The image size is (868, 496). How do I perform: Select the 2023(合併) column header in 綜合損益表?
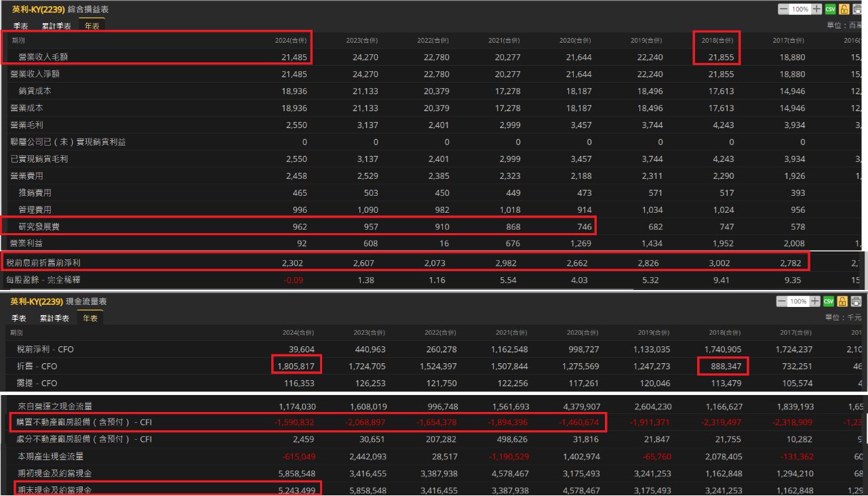pos(362,41)
